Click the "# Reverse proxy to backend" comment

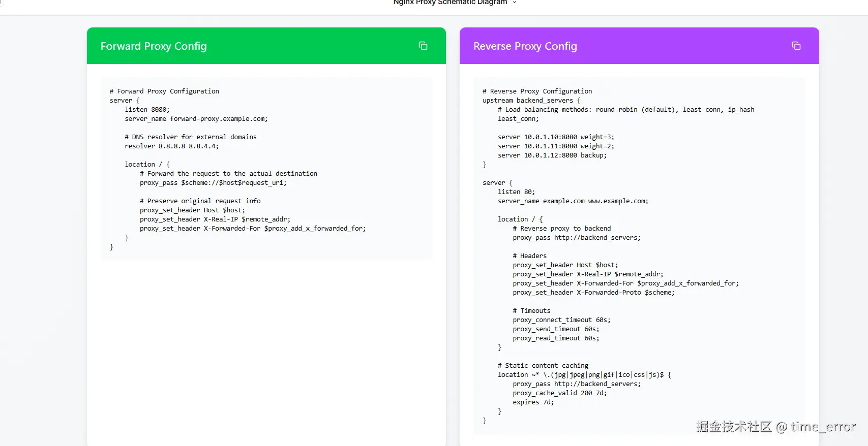(x=562, y=229)
